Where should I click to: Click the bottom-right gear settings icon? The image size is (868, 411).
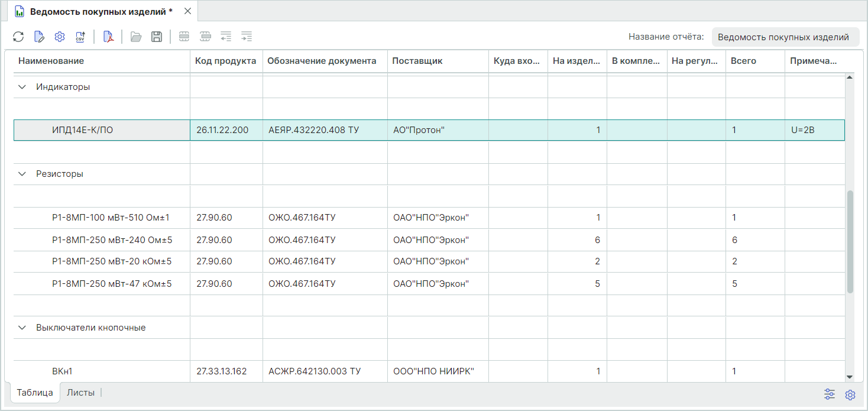(850, 394)
